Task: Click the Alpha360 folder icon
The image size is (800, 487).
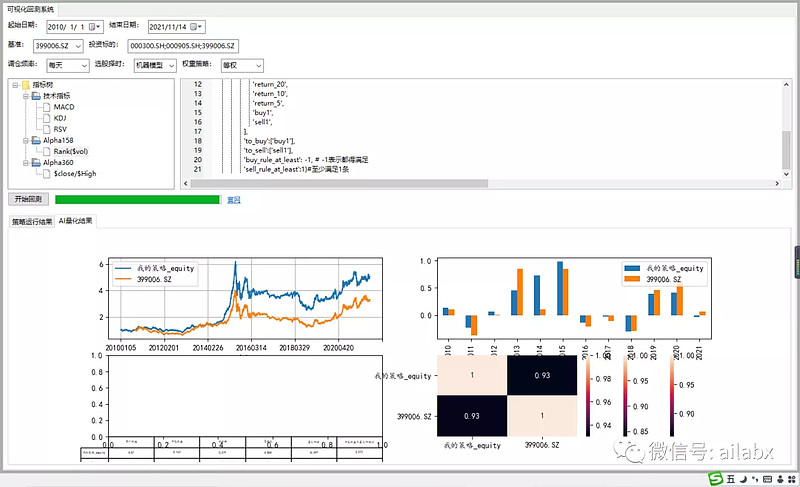Action: [36, 162]
